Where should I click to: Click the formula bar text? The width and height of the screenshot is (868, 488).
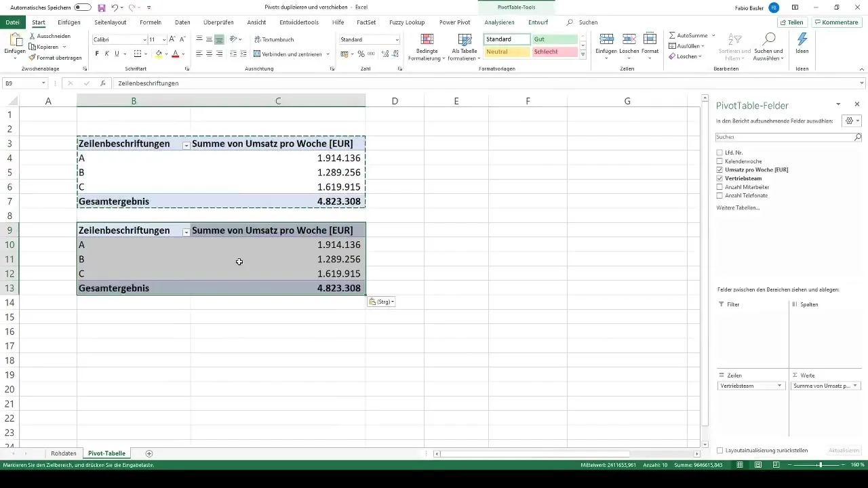pyautogui.click(x=148, y=83)
